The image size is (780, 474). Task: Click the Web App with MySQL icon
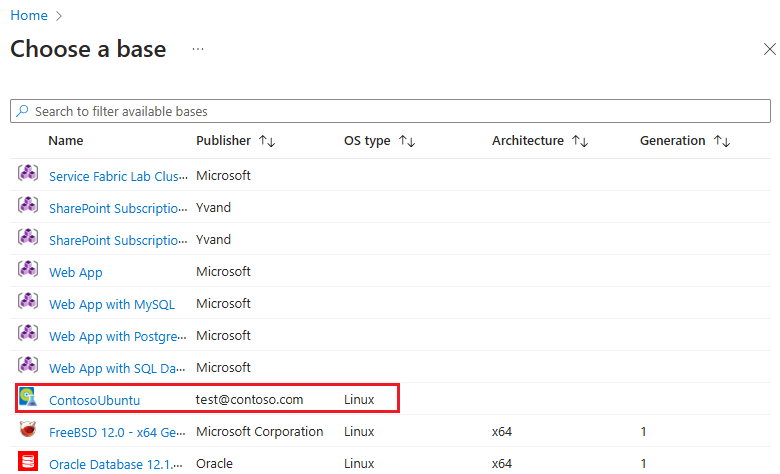(x=28, y=302)
